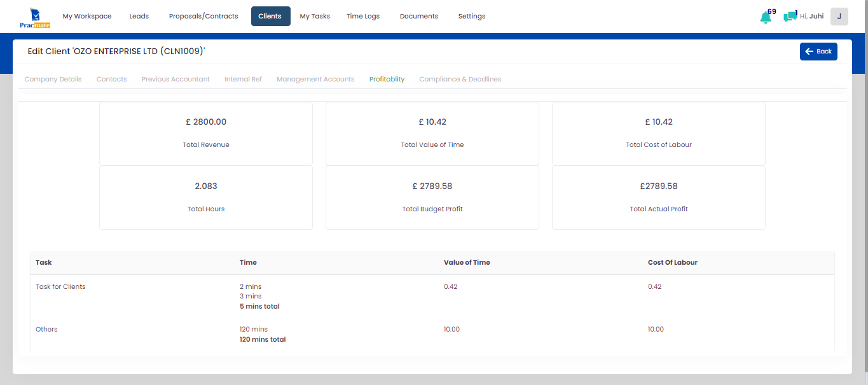Select the Profitablity tab
Viewport: 868px width, 385px height.
[x=387, y=80]
